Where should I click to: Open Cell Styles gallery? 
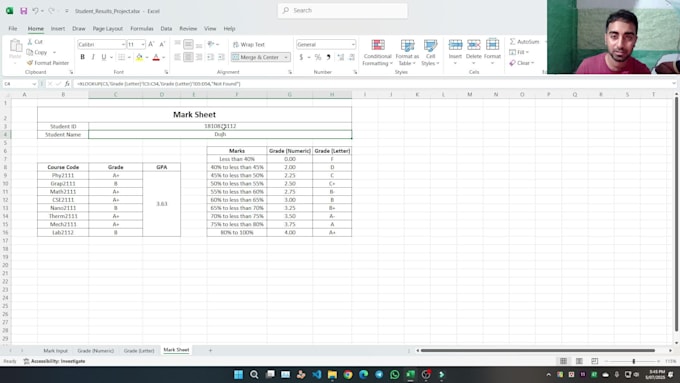(430, 52)
